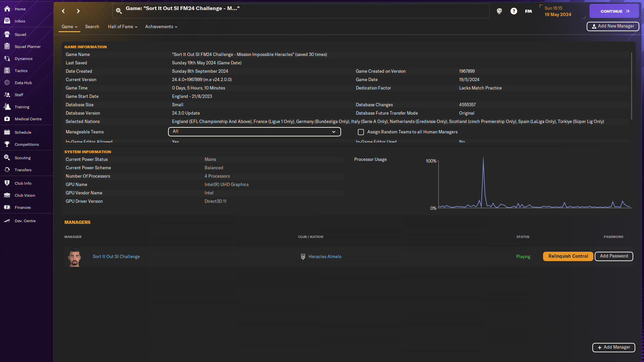Click the Database Size Small value

point(178,105)
